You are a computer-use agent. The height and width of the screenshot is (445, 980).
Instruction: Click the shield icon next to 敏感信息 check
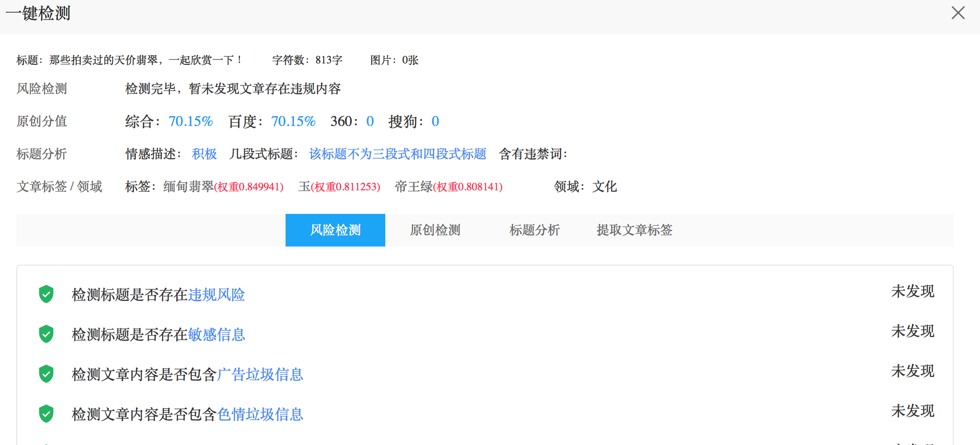coord(46,334)
